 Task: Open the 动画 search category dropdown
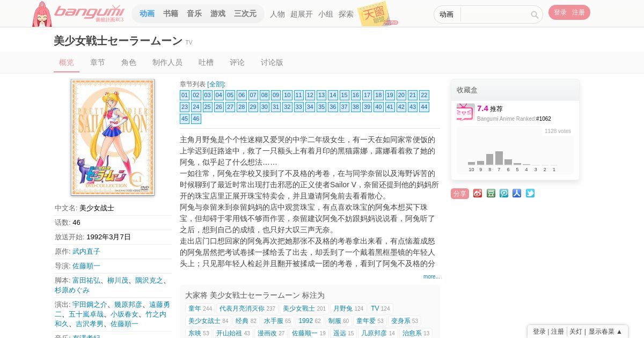click(x=447, y=14)
